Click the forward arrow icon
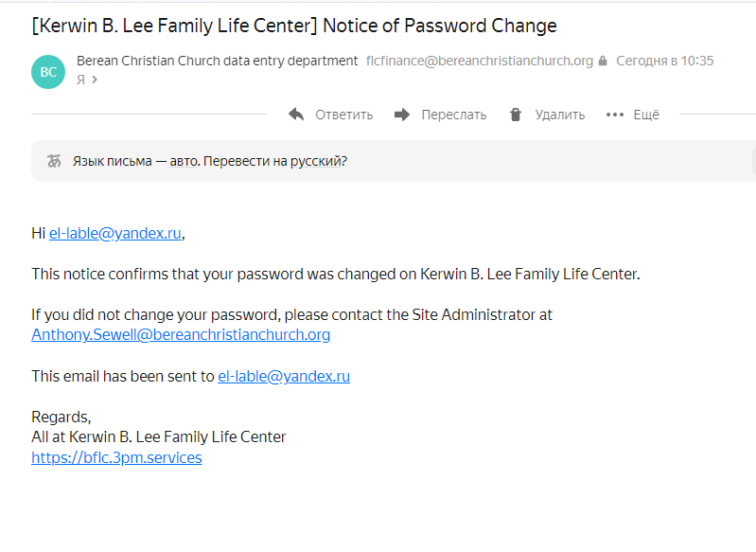756x552 pixels. (x=401, y=115)
